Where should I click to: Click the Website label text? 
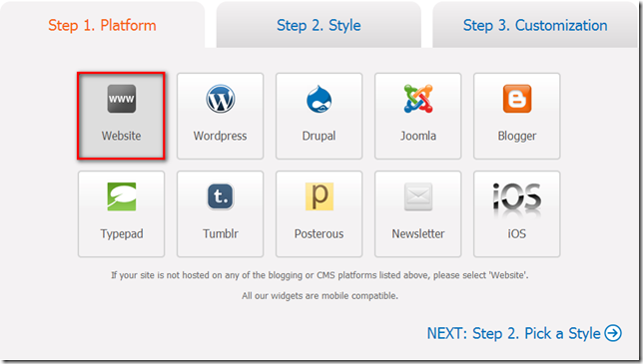(122, 136)
